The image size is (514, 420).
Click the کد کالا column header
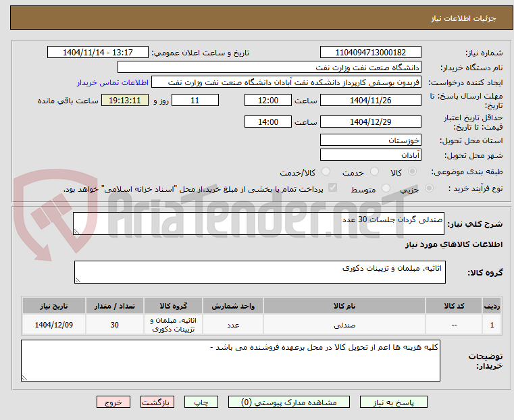click(x=454, y=306)
